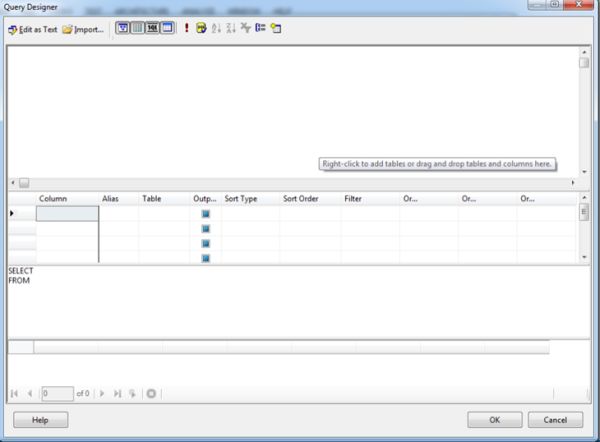Run the query with the red exclamation icon
Image resolution: width=600 pixels, height=442 pixels.
pyautogui.click(x=186, y=28)
